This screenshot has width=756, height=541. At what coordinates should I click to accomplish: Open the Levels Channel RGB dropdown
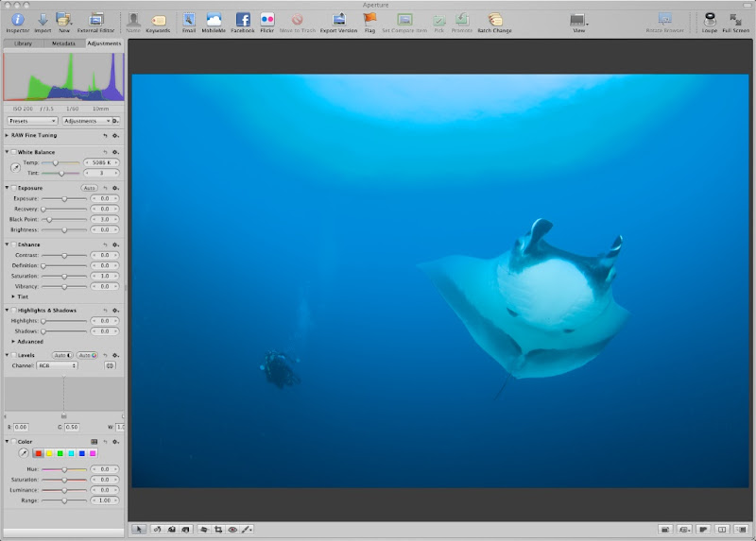[x=57, y=365]
